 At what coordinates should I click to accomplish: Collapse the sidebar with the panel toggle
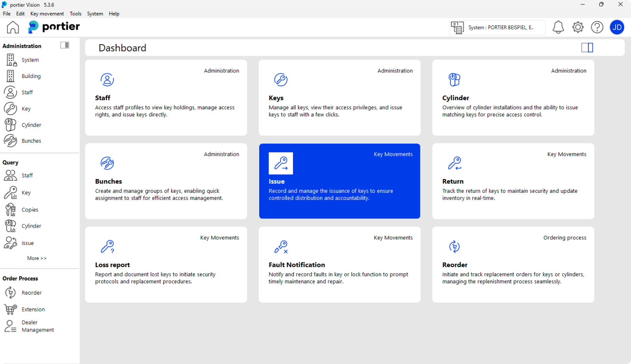click(65, 45)
